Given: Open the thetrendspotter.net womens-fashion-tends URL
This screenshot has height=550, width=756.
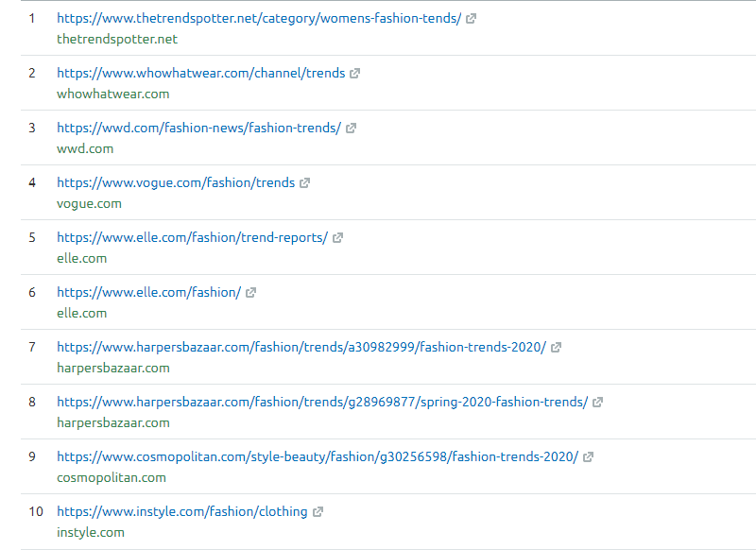Looking at the screenshot, I should pyautogui.click(x=259, y=18).
